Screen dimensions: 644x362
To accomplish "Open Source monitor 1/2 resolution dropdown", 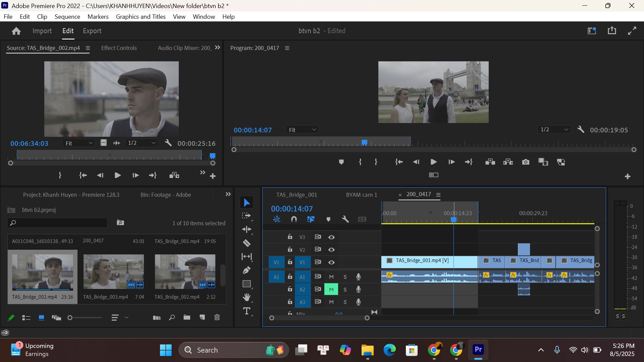I will tap(142, 143).
